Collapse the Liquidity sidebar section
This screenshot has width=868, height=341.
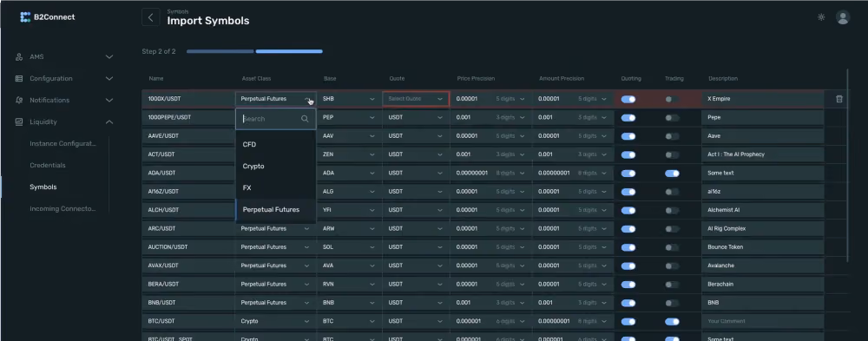109,121
